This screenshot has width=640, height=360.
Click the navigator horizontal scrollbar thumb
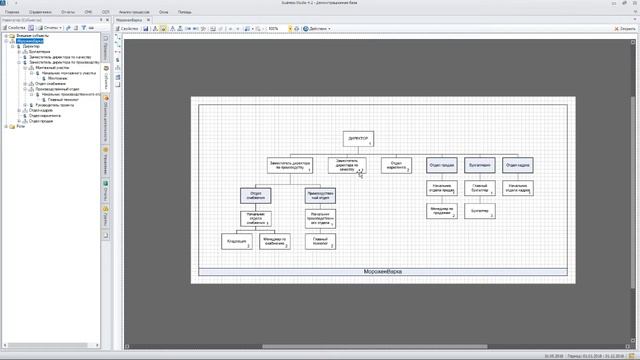tap(48, 345)
